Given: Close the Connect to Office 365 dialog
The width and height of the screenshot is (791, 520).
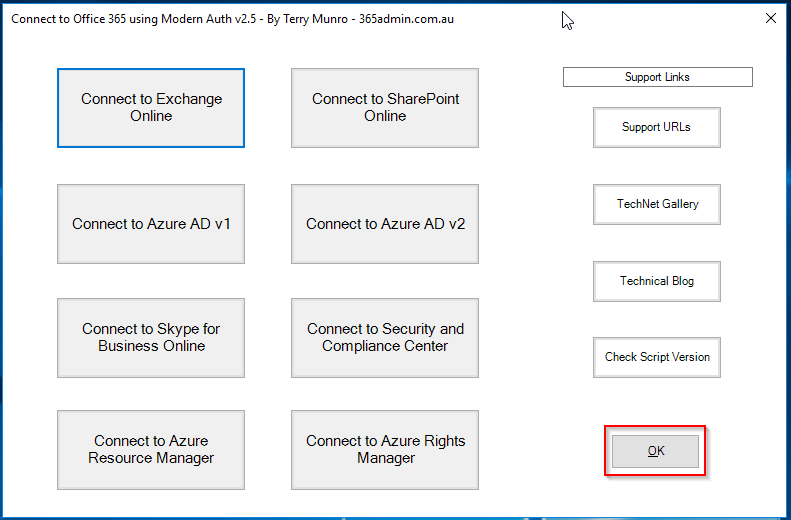Looking at the screenshot, I should pos(770,18).
